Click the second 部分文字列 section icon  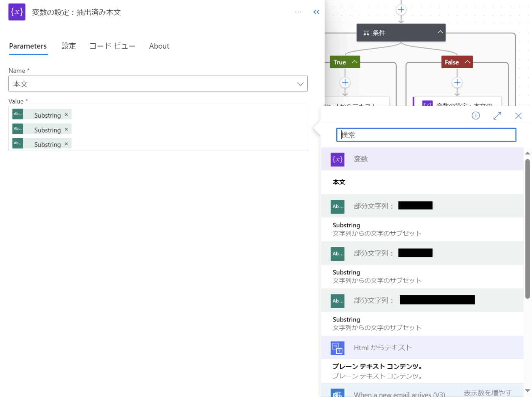pyautogui.click(x=337, y=254)
